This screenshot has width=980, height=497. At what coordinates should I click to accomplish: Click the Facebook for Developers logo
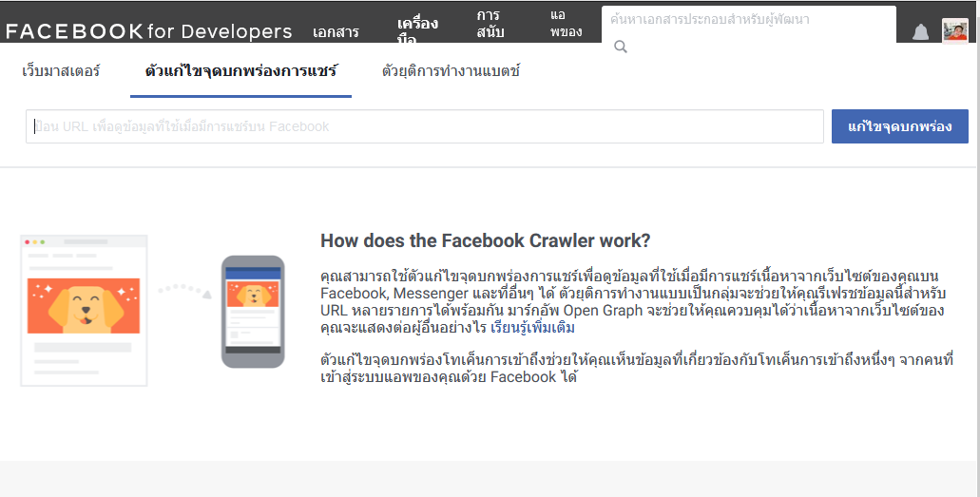148,31
